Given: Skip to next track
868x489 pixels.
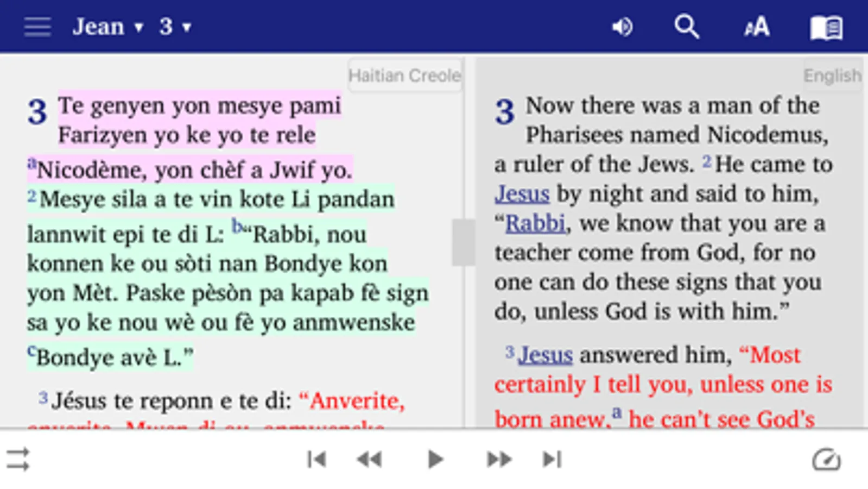Looking at the screenshot, I should point(552,460).
